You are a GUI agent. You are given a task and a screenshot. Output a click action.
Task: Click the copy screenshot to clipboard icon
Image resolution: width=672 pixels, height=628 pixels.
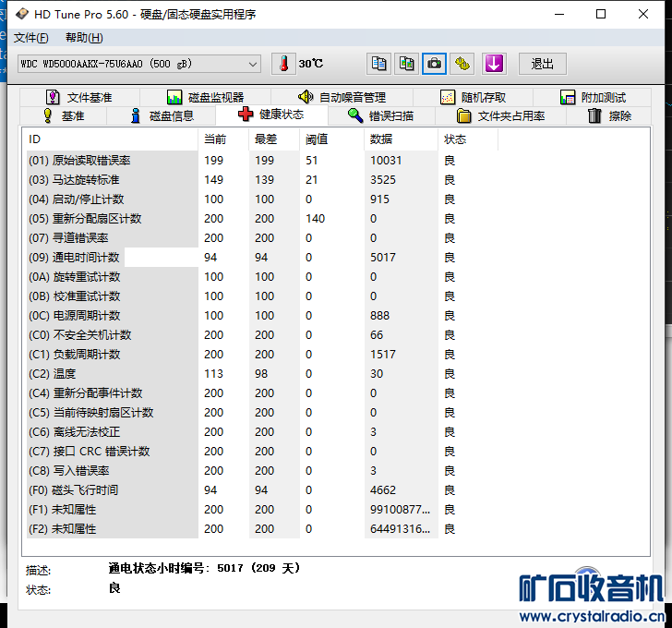pyautogui.click(x=406, y=64)
